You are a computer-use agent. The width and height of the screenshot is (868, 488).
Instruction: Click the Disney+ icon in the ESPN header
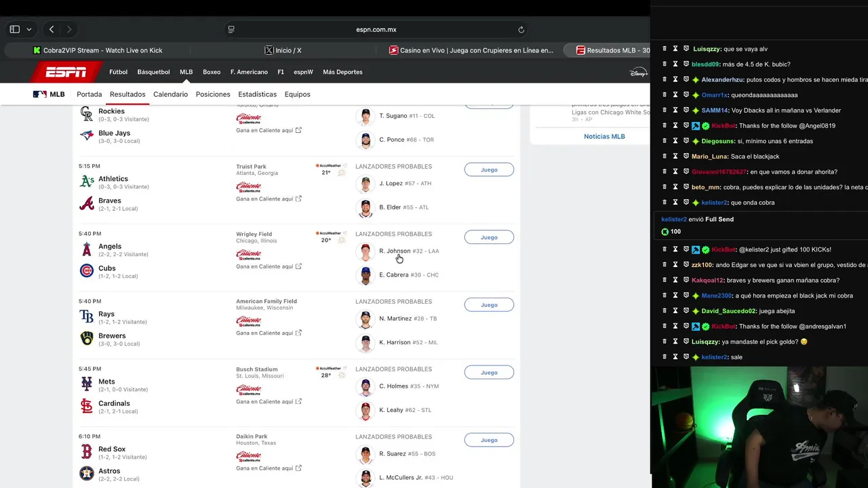point(638,73)
